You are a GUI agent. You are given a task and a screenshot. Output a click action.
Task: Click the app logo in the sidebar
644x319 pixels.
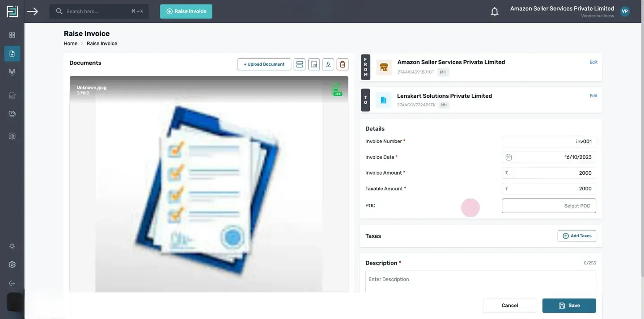coord(12,11)
